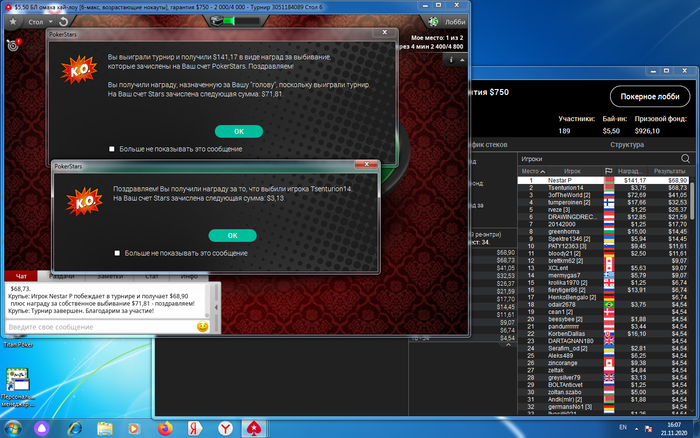The image size is (700, 438).
Task: Click the refresh arrow icon beside Стол
Action: [x=64, y=21]
